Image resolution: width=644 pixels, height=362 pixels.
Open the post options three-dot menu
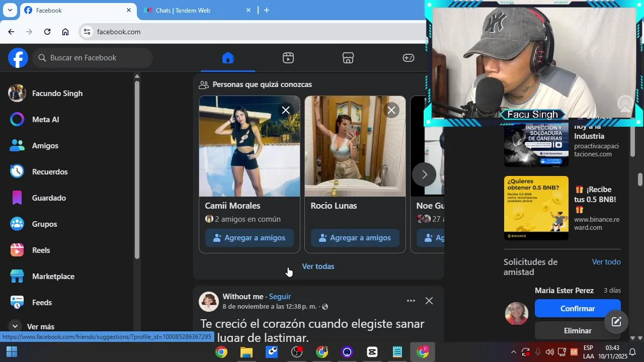[411, 301]
